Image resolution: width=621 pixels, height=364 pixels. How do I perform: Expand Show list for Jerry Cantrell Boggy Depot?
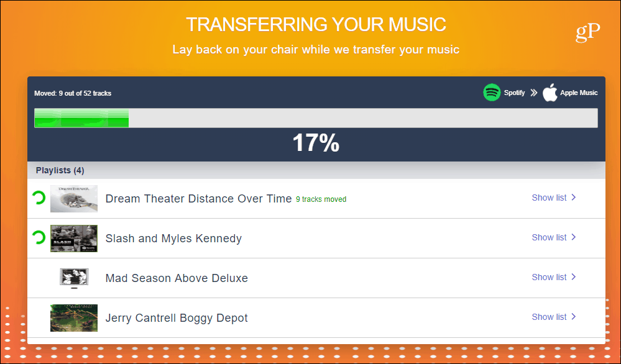coord(554,317)
